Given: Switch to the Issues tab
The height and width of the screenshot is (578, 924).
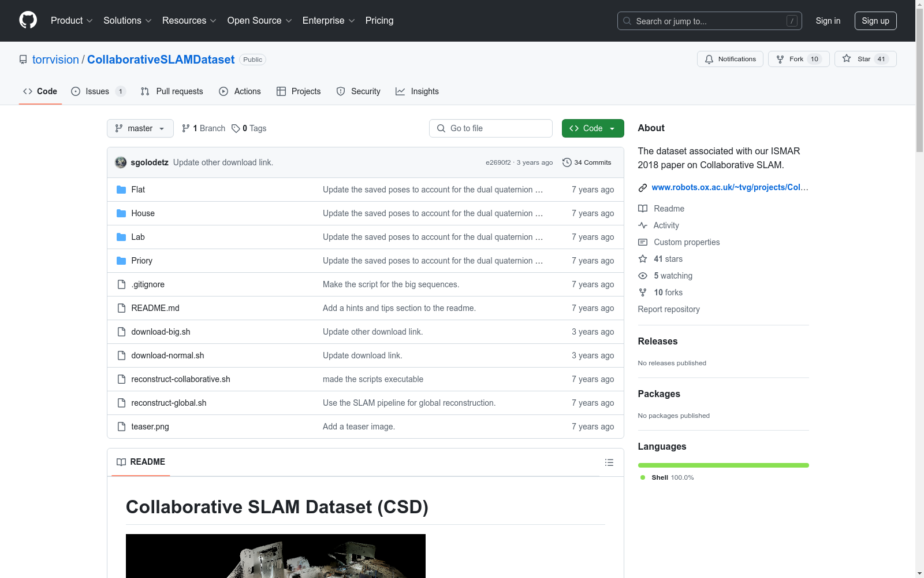Looking at the screenshot, I should pyautogui.click(x=98, y=91).
